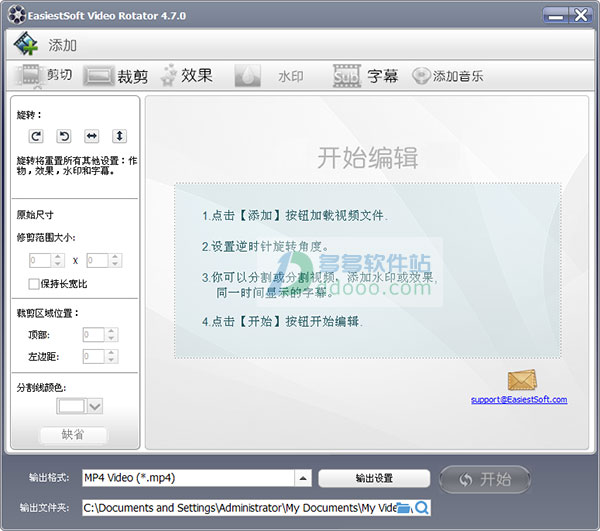Decrease crop width with down arrow
Image resolution: width=600 pixels, height=531 pixels.
58,264
